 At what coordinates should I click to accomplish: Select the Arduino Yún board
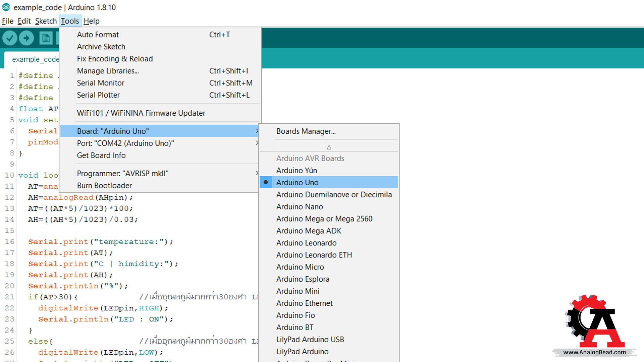tap(329, 170)
